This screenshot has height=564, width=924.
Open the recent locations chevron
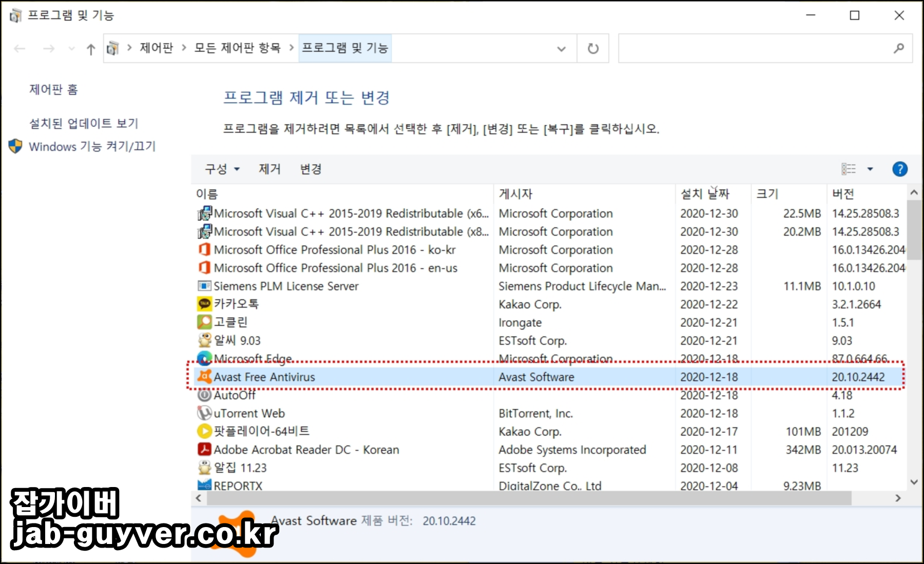click(x=71, y=49)
